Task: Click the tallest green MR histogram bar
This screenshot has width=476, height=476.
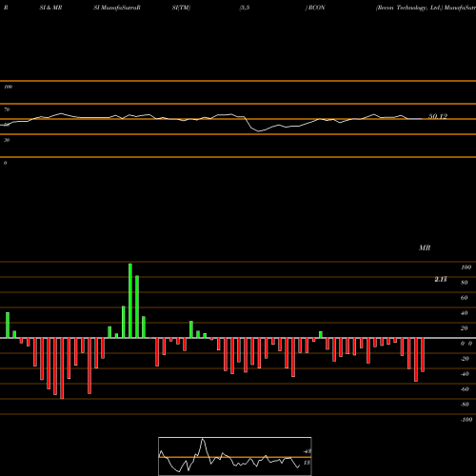Action: pyautogui.click(x=130, y=301)
